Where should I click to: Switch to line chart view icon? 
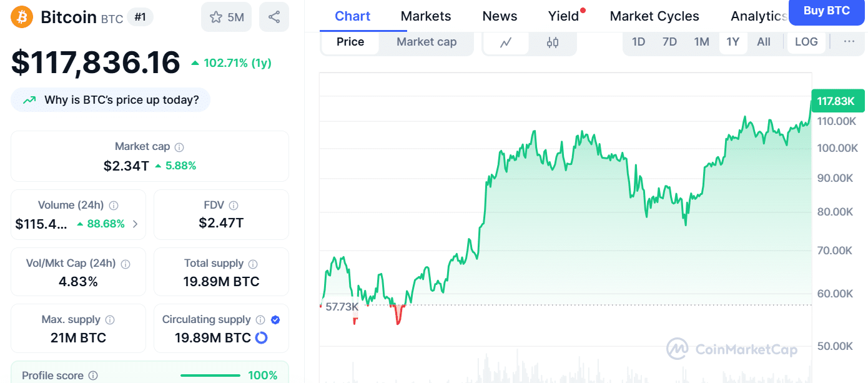tap(506, 42)
